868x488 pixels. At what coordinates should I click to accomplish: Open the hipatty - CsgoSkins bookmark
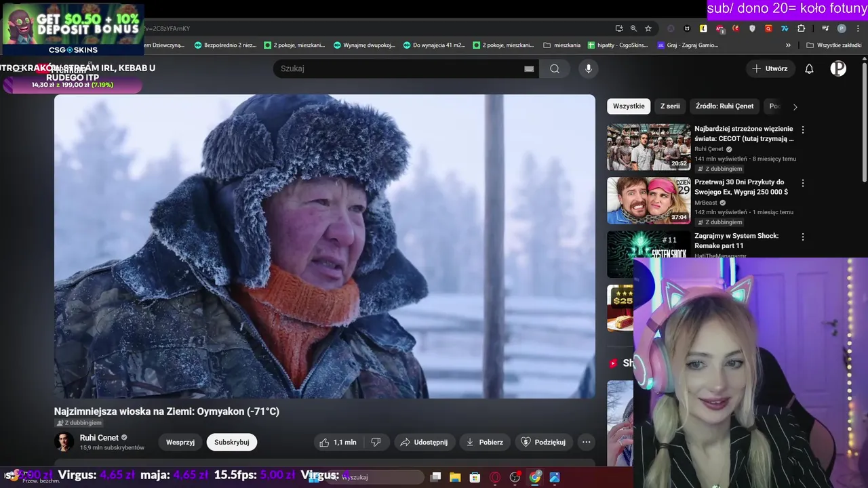(x=617, y=45)
